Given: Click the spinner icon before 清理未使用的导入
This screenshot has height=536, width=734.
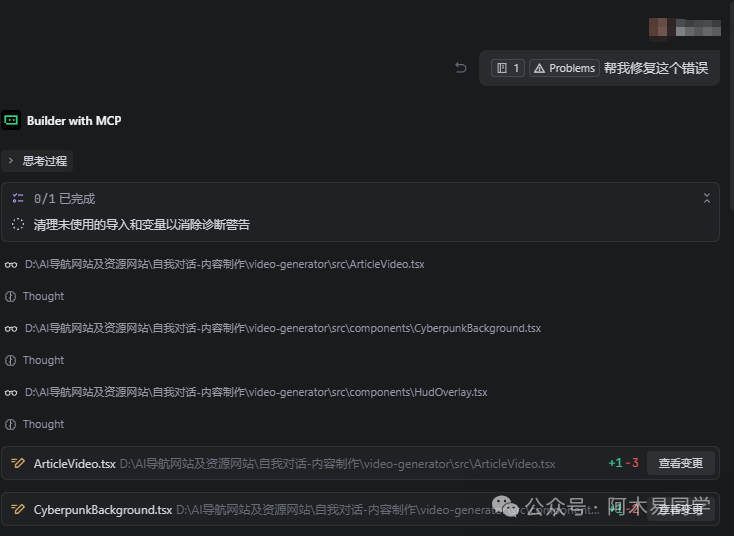Looking at the screenshot, I should [x=18, y=224].
